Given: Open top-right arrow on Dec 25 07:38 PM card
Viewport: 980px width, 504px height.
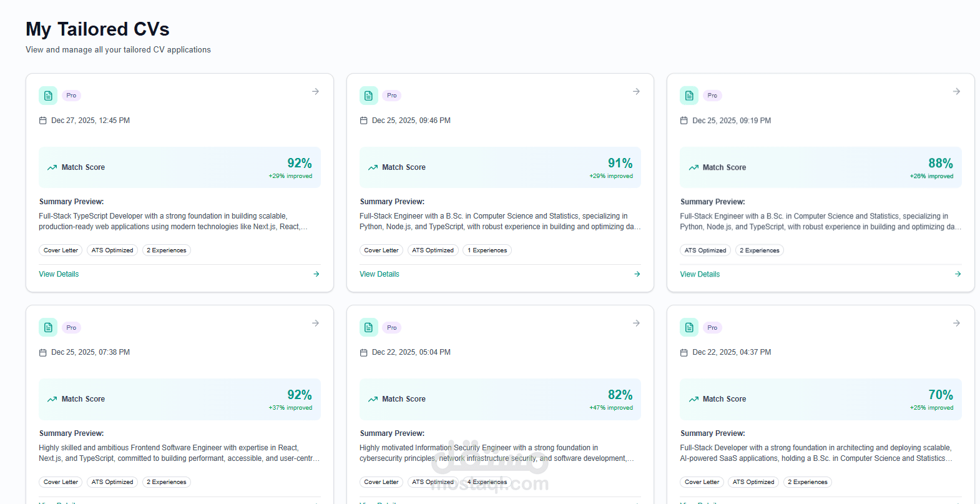Looking at the screenshot, I should (x=316, y=323).
